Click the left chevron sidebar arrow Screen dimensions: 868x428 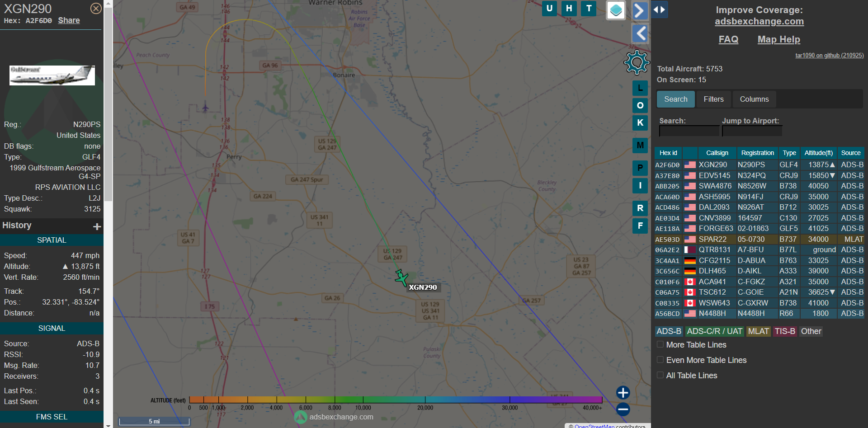point(640,33)
